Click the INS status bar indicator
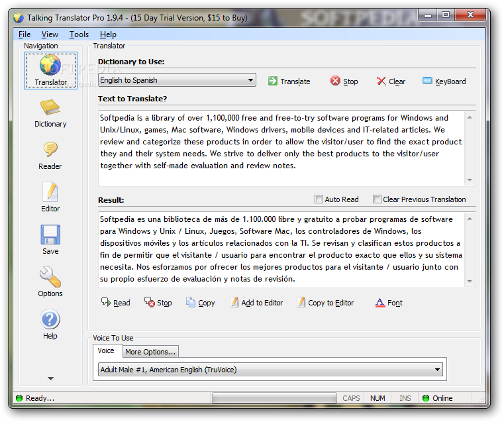Viewport: 504px width, 422px height. pyautogui.click(x=405, y=398)
